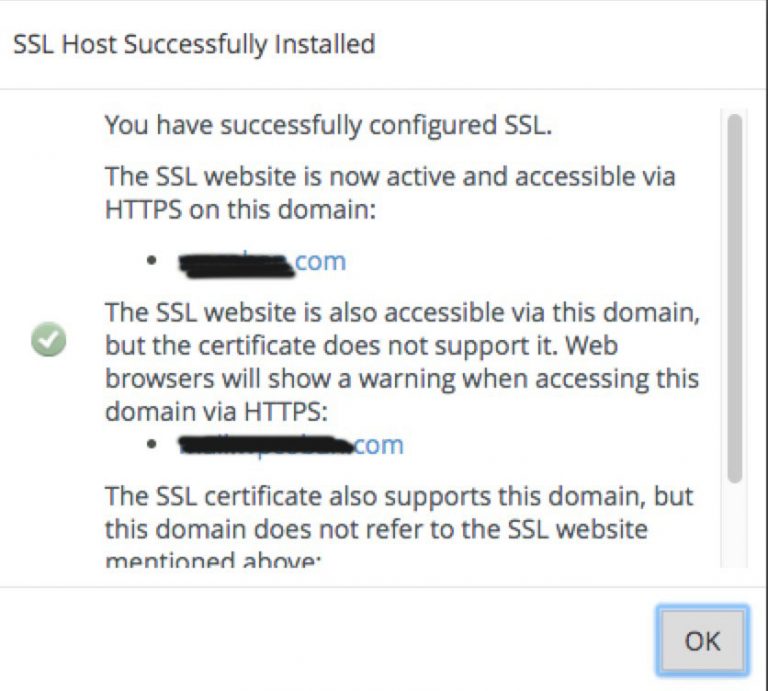Click the blacked-out part of first domain

pyautogui.click(x=237, y=265)
